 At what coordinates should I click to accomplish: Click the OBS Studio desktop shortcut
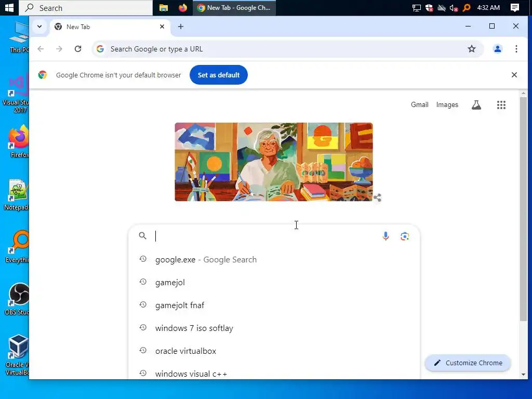click(x=16, y=299)
